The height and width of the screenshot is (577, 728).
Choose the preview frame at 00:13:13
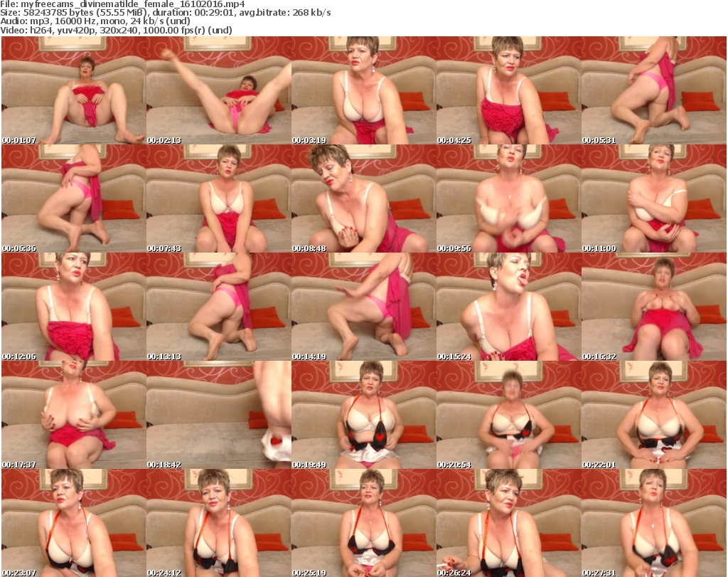(219, 307)
